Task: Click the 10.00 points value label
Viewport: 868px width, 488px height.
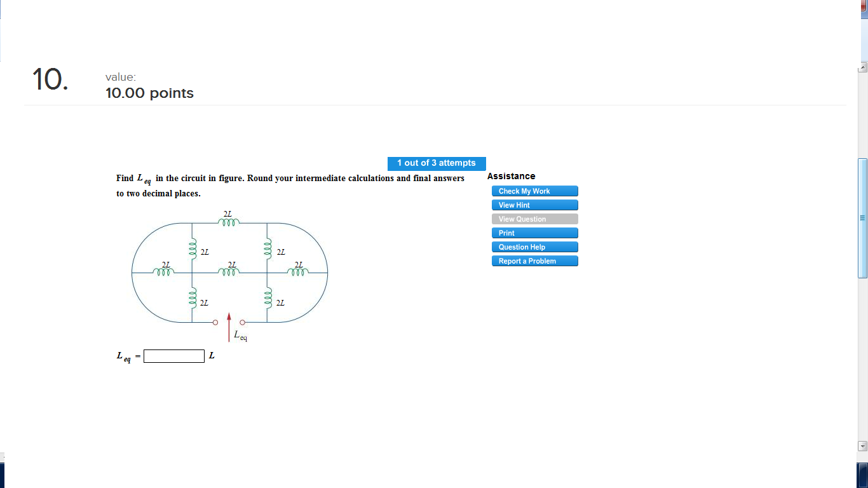Action: 149,93
